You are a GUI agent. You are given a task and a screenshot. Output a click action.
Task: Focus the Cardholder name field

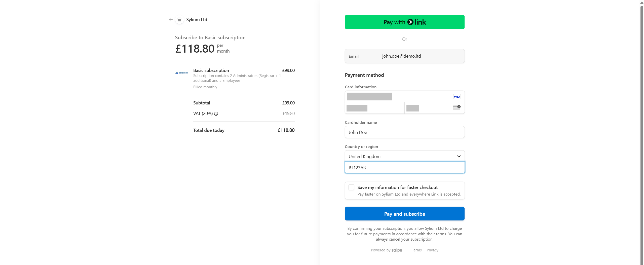pos(404,132)
